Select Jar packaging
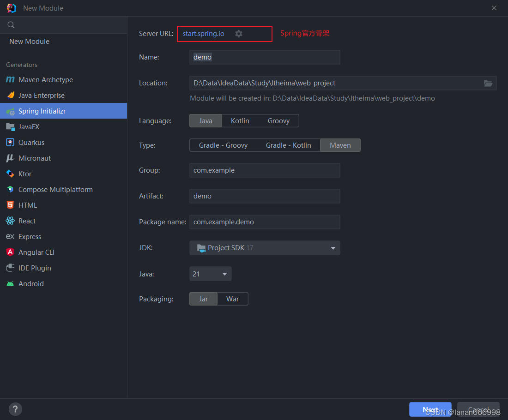The width and height of the screenshot is (508, 420). coord(204,299)
